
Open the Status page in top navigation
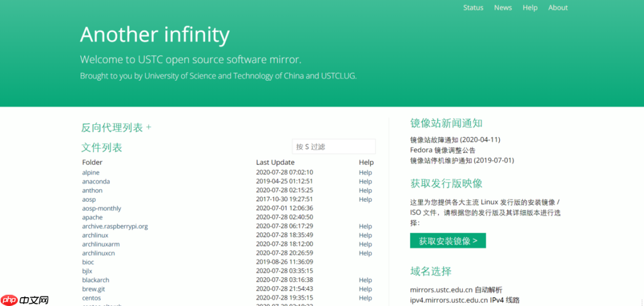point(473,8)
